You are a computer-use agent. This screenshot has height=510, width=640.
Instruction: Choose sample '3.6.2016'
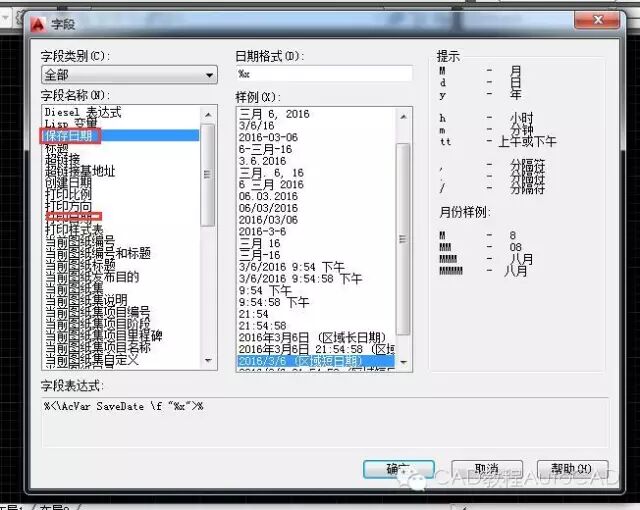[262, 161]
